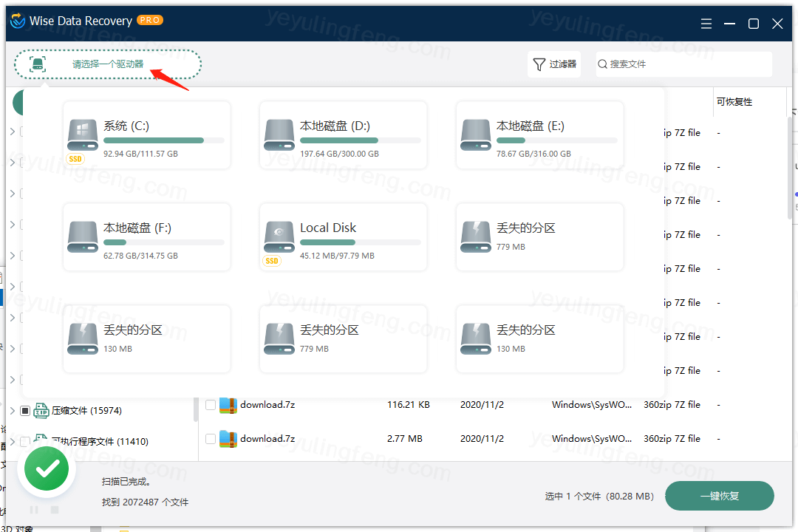
Task: Click the PRO badge in title bar
Action: pyautogui.click(x=150, y=21)
